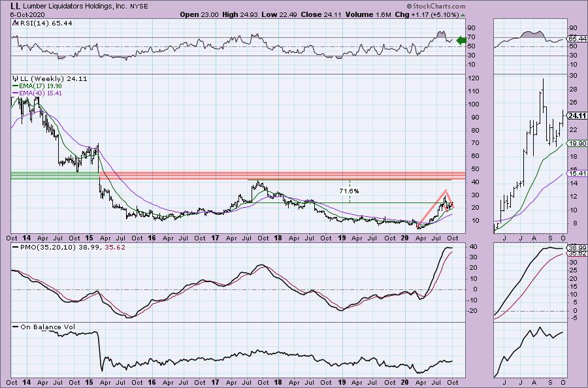Click the 19.90 EMA tag in right panel
Image resolution: width=588 pixels, height=388 pixels.
click(x=577, y=144)
